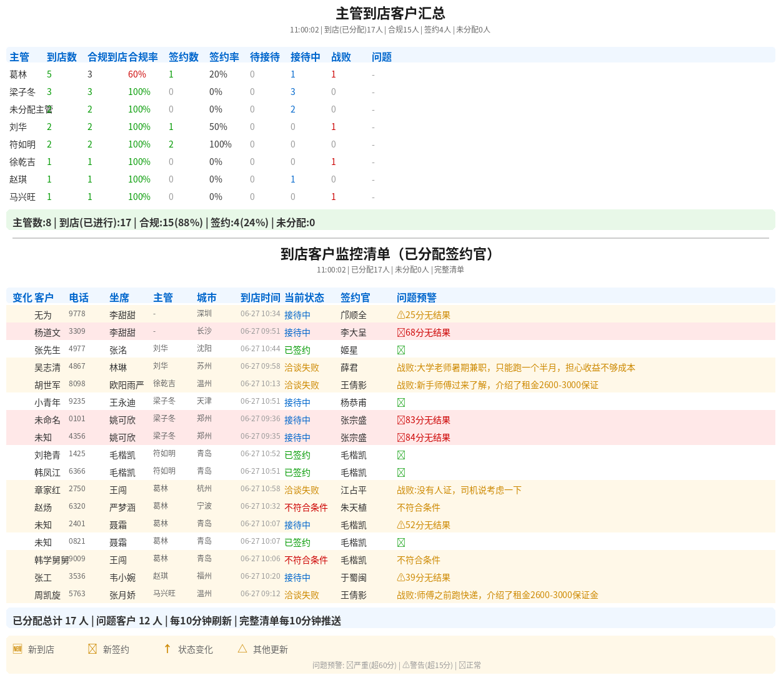The height and width of the screenshot is (700, 781).
Task: Click the warning triangle icon beside 52分无结果
Action: point(401,526)
